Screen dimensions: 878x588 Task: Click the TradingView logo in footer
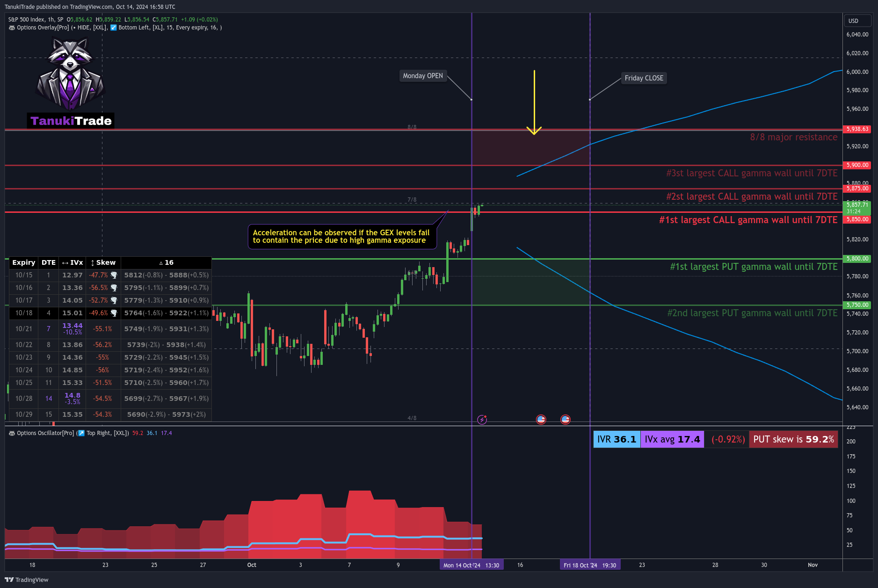pos(27,580)
